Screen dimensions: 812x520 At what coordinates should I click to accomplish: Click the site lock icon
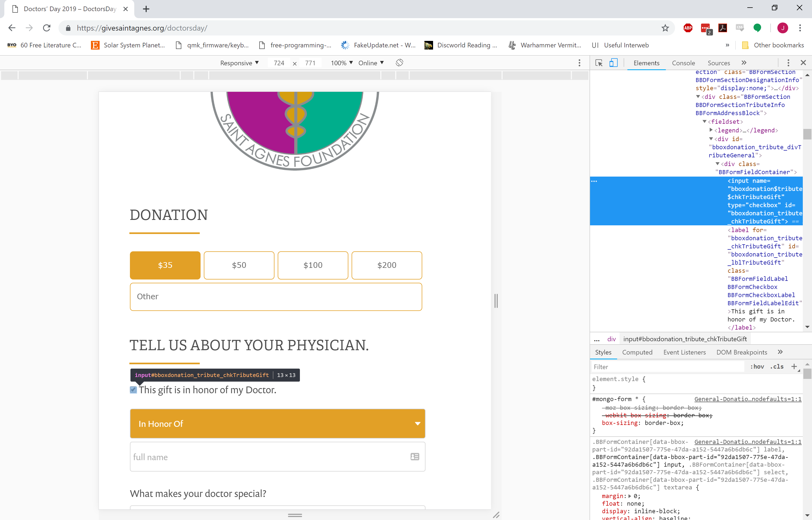click(68, 28)
